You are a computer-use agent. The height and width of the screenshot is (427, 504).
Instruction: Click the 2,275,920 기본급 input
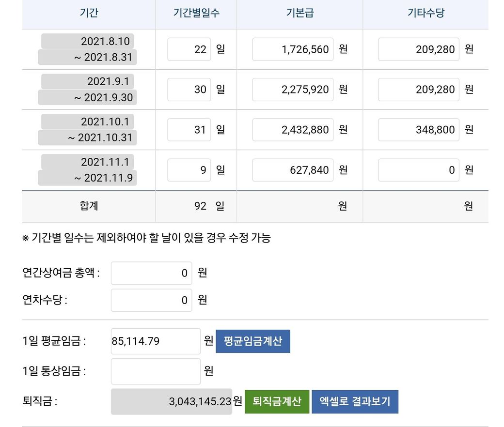pyautogui.click(x=293, y=90)
